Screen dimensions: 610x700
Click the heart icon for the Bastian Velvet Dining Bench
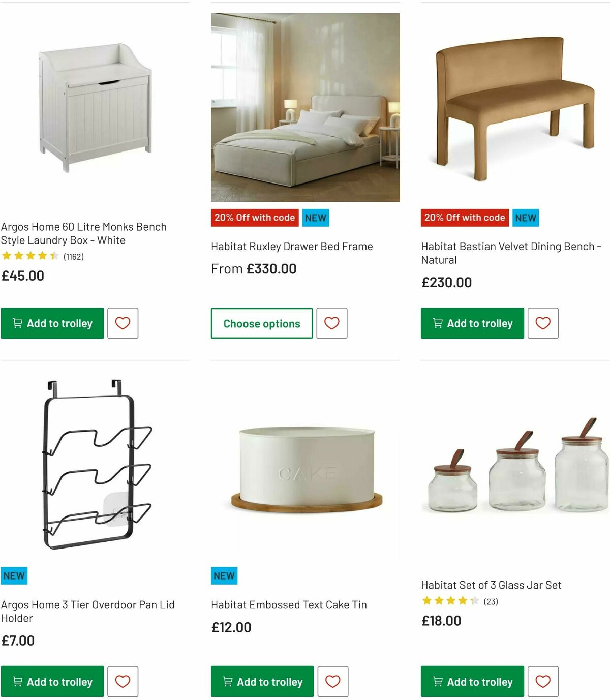[x=543, y=323]
